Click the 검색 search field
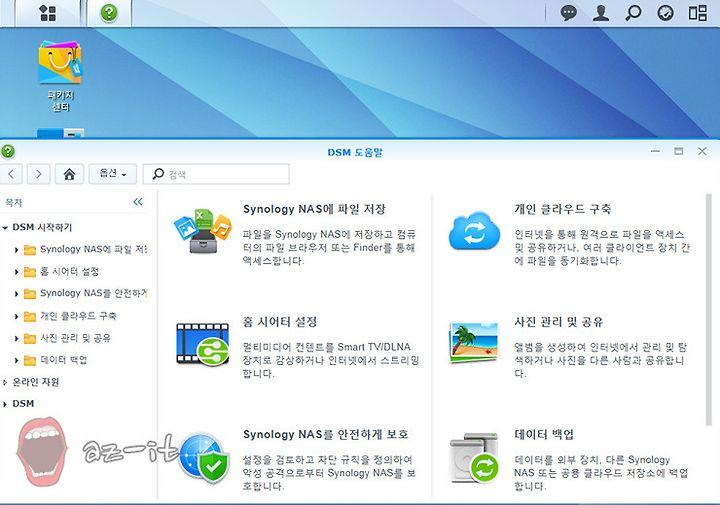Viewport: 720px width, 505px height. pos(216,174)
